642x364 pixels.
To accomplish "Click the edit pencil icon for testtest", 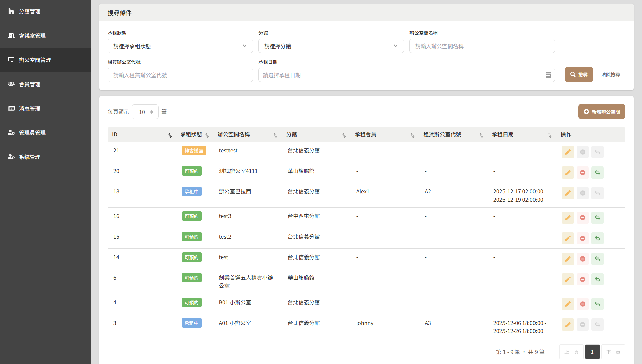I will click(x=568, y=152).
